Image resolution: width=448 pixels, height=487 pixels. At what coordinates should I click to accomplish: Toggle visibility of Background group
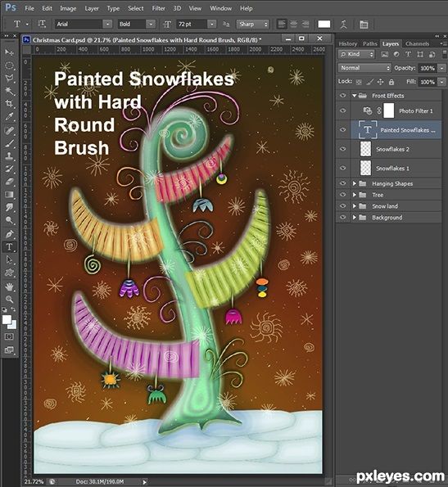click(x=343, y=218)
